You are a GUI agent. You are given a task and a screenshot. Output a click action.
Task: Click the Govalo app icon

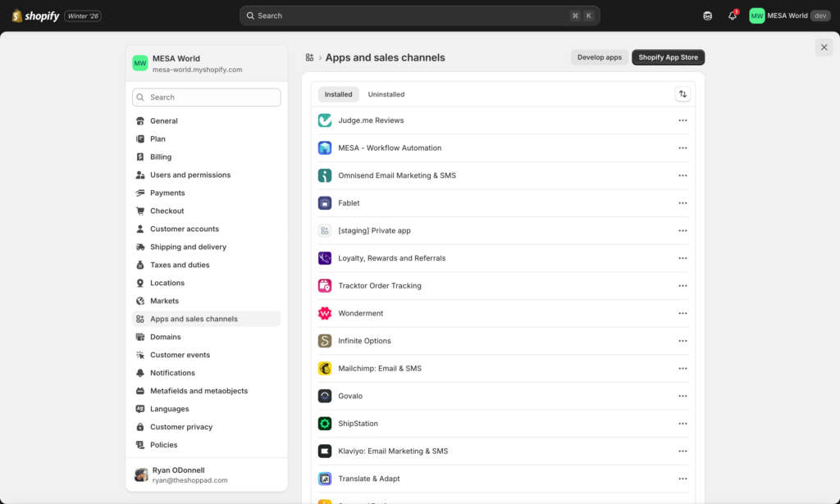325,396
